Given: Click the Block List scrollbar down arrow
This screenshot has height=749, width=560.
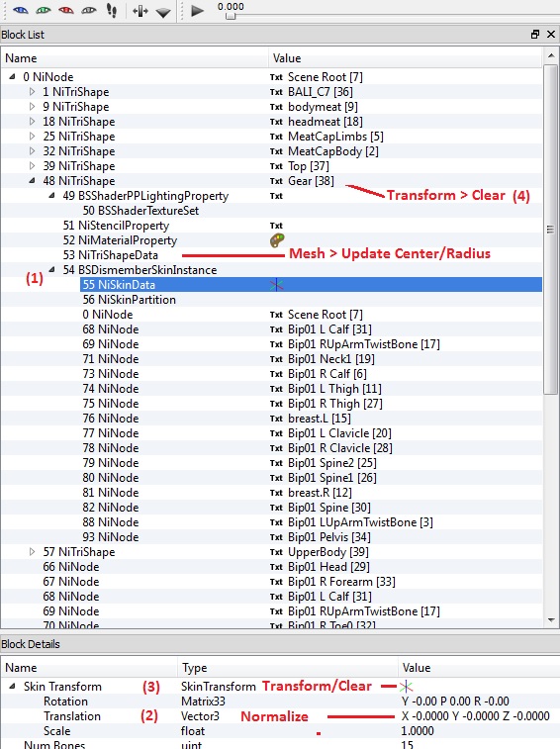Looking at the screenshot, I should tap(551, 620).
